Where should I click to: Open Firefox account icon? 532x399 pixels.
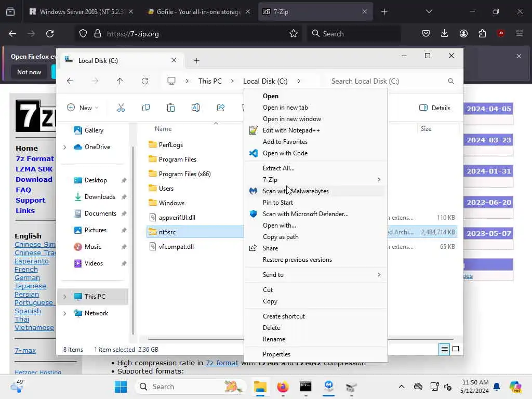click(x=463, y=33)
